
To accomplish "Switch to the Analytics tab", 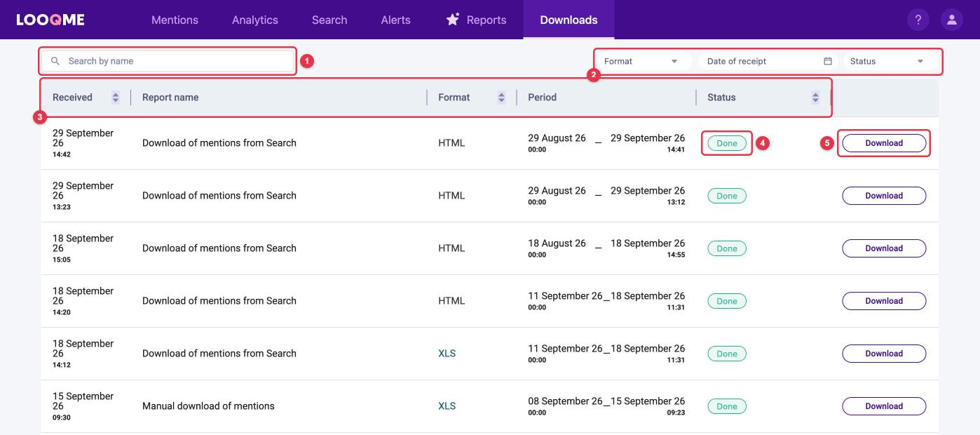I will 255,20.
